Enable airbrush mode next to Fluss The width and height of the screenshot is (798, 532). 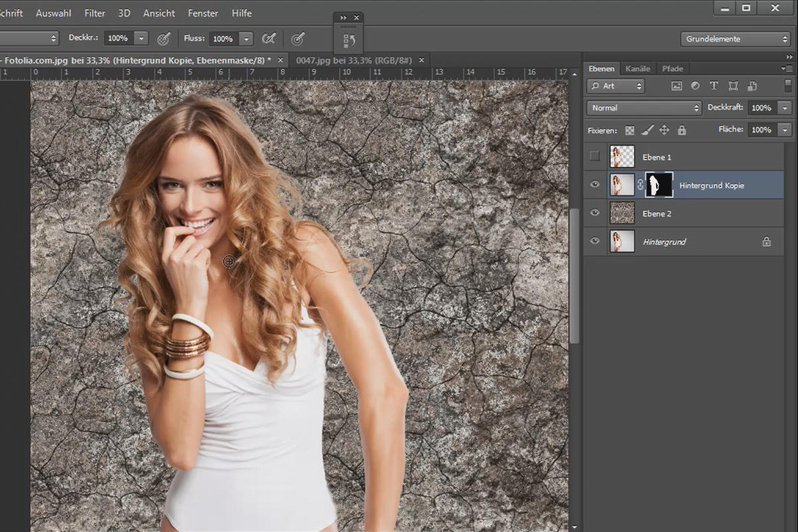click(268, 39)
